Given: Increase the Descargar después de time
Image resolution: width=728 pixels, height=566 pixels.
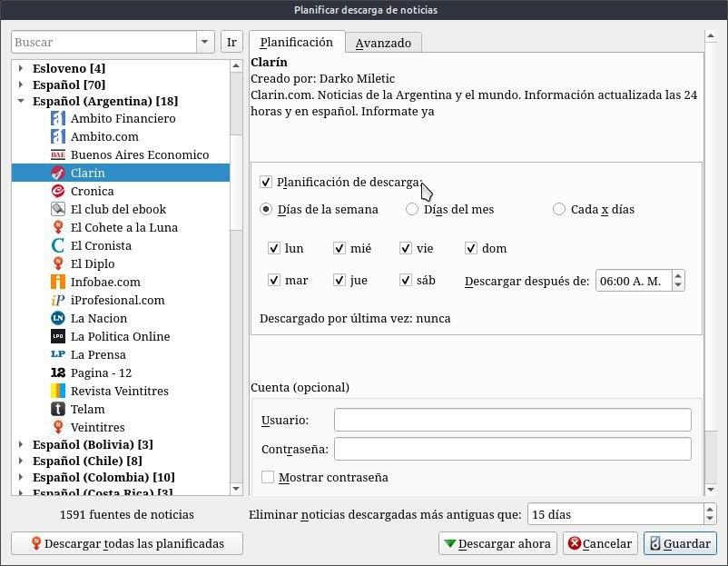Looking at the screenshot, I should pos(678,276).
